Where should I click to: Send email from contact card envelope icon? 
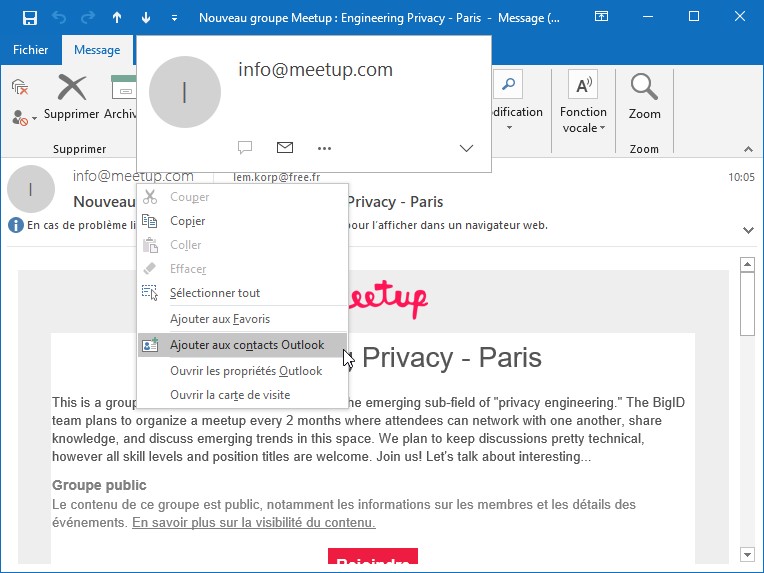point(285,148)
